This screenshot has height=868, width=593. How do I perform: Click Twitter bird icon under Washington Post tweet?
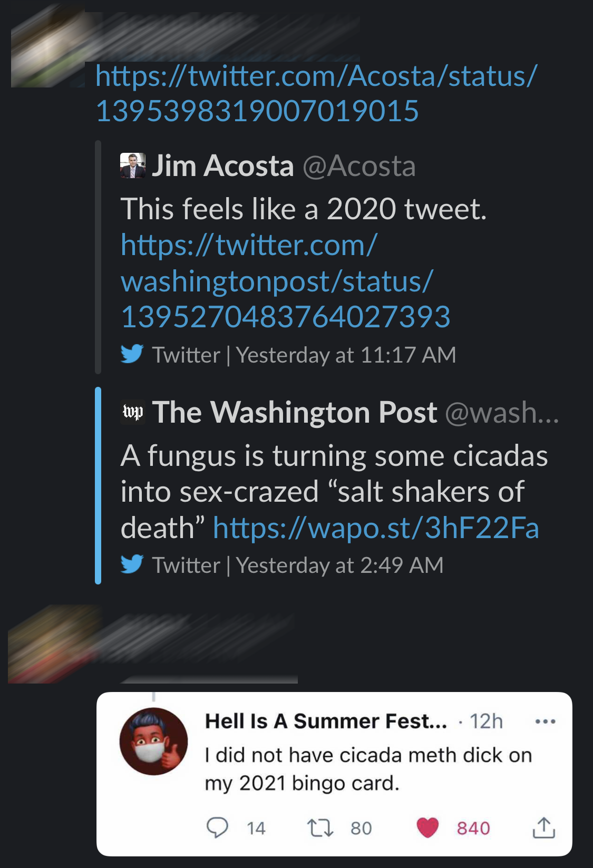coord(132,564)
